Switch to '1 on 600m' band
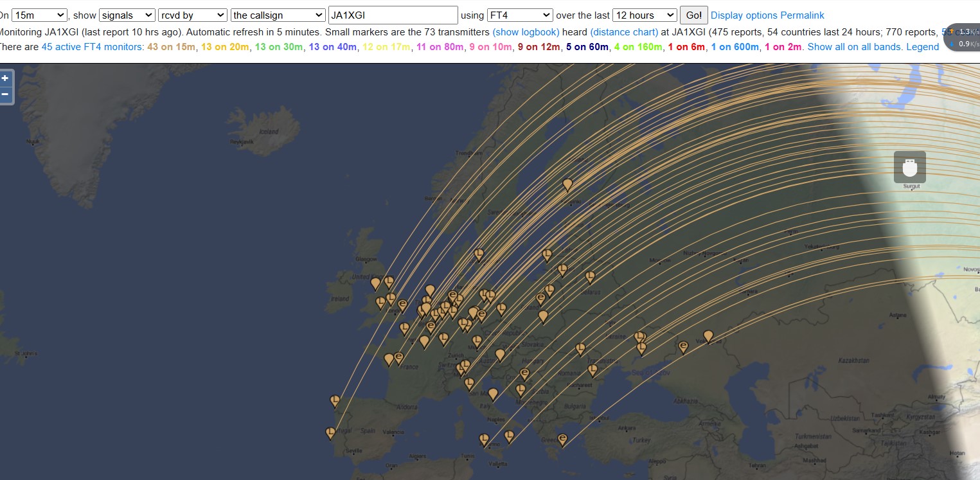 735,47
